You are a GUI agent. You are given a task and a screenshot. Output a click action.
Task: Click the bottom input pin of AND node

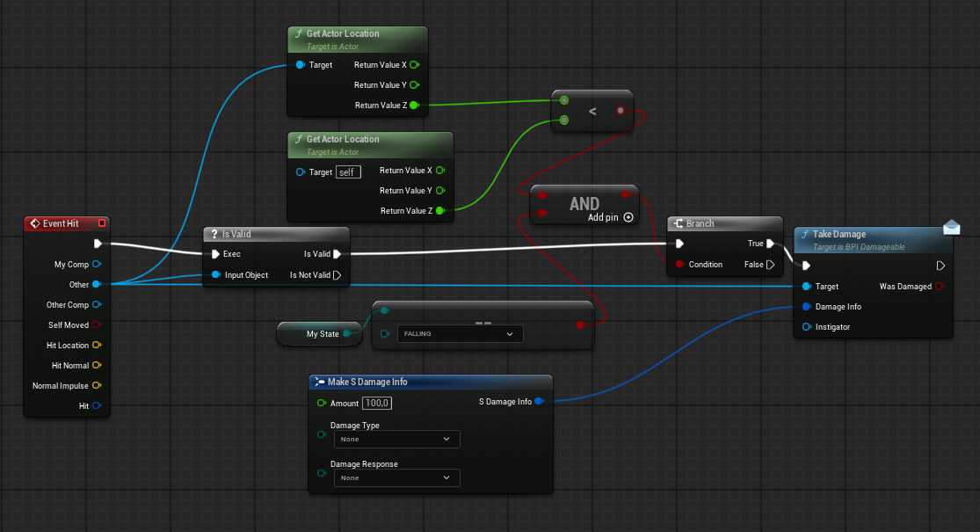542,213
